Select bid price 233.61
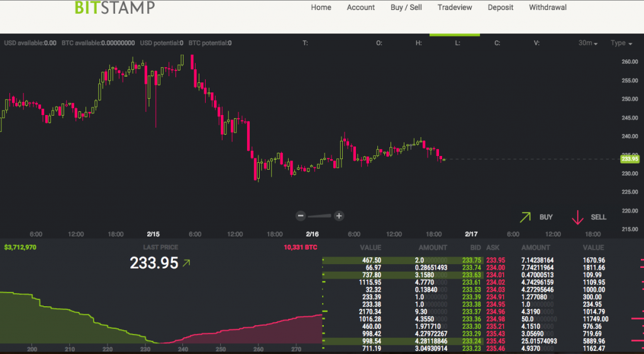 pos(472,282)
